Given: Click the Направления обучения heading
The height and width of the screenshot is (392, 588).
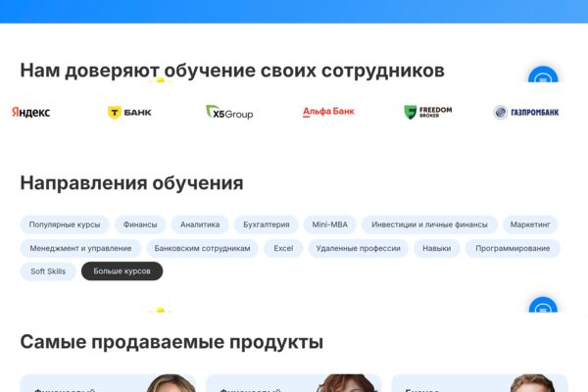Looking at the screenshot, I should (131, 183).
